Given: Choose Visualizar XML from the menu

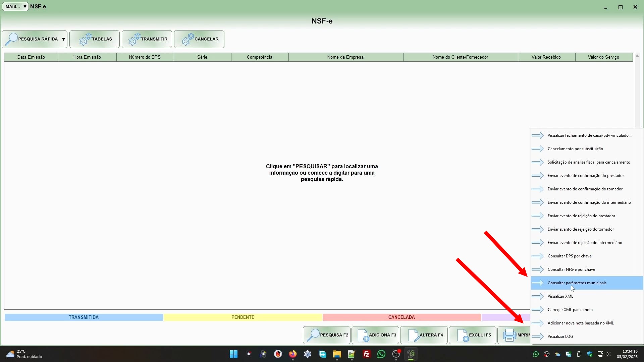Looking at the screenshot, I should click(560, 296).
